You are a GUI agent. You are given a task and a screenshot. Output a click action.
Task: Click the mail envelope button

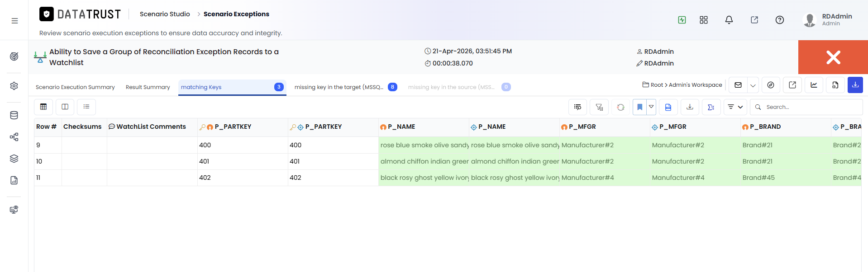(738, 85)
